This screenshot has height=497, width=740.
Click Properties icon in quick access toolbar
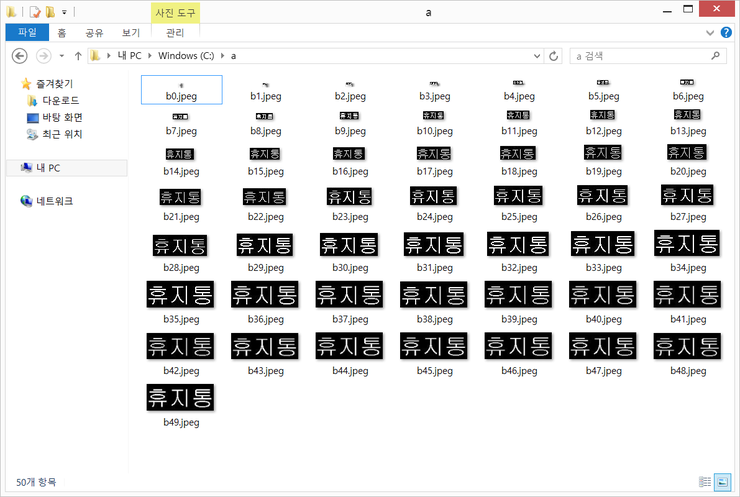coord(35,12)
